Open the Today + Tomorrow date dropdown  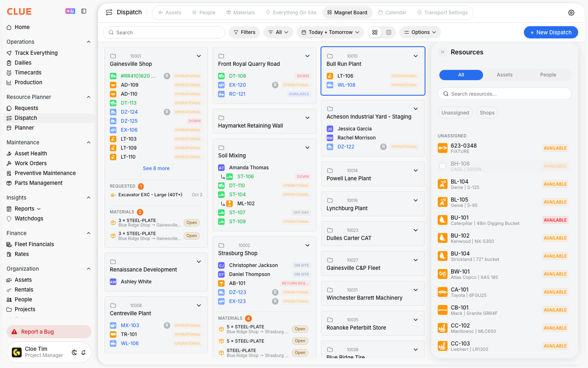pyautogui.click(x=330, y=32)
